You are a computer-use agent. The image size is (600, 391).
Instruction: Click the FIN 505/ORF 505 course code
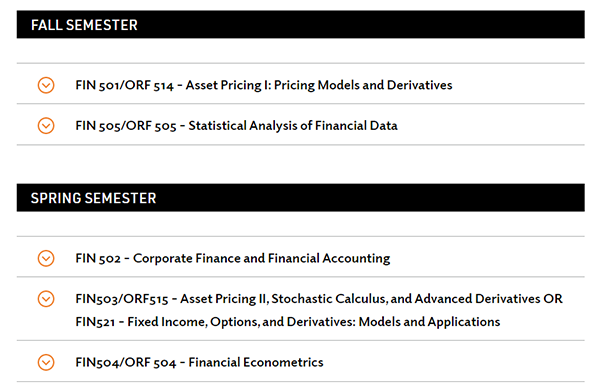pyautogui.click(x=126, y=126)
